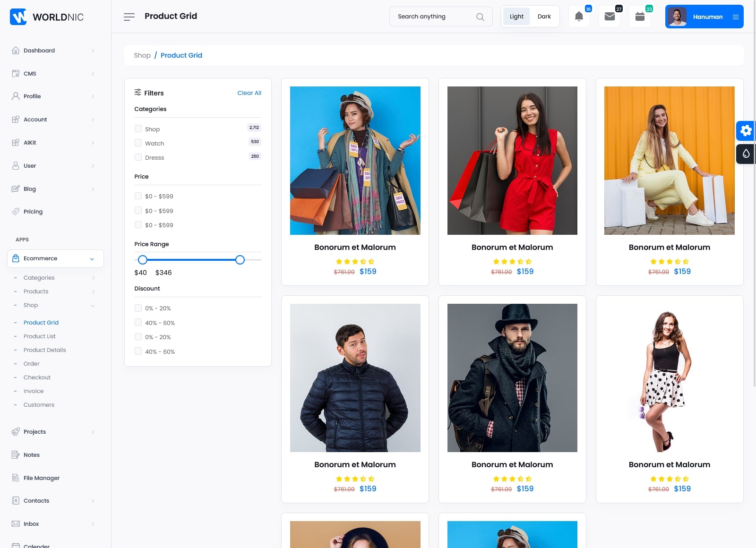Go to Checkout page in sidebar
756x548 pixels.
37,377
